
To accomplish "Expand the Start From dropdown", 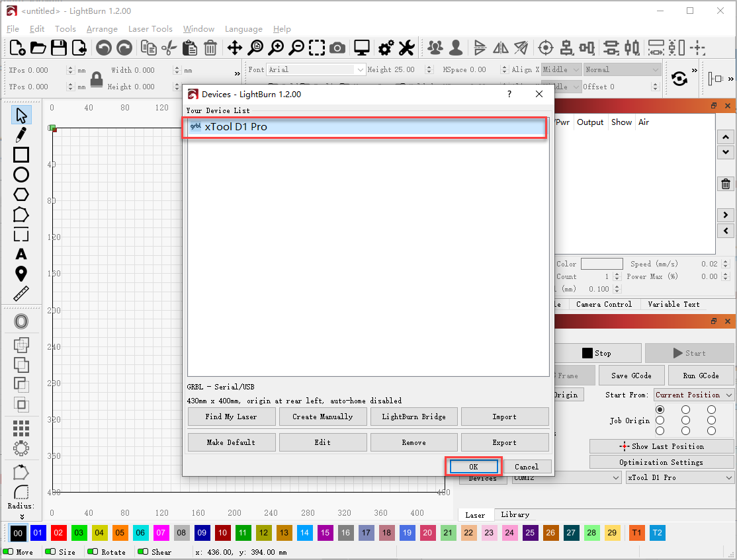I will 694,395.
